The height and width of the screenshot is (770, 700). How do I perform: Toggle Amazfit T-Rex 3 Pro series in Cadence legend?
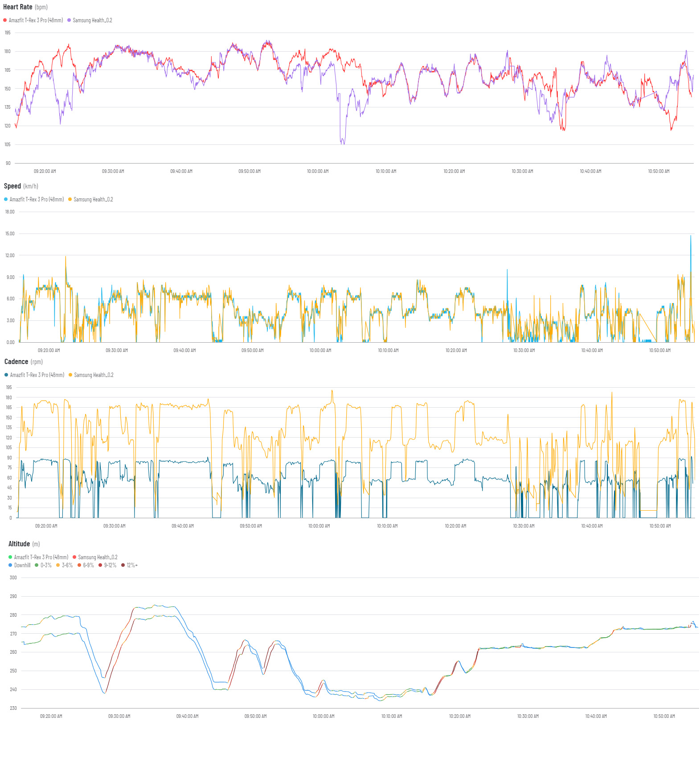pyautogui.click(x=34, y=375)
